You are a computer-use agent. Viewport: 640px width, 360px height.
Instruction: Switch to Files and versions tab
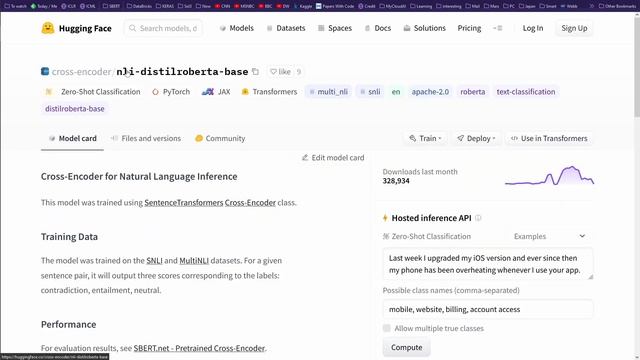click(146, 138)
